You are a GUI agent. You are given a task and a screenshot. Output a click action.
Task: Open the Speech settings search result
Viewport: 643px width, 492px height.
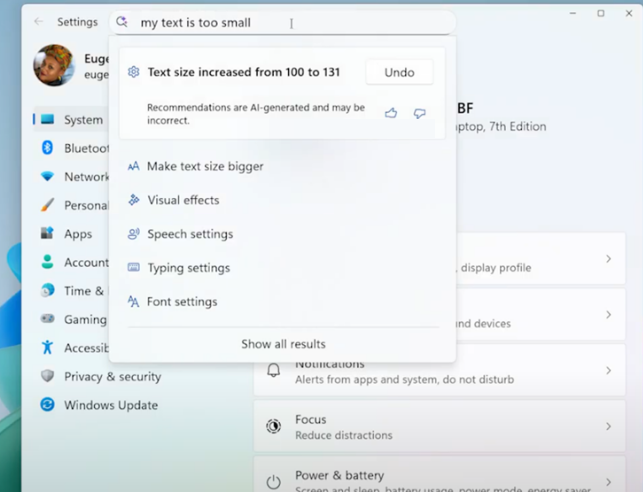pos(283,234)
